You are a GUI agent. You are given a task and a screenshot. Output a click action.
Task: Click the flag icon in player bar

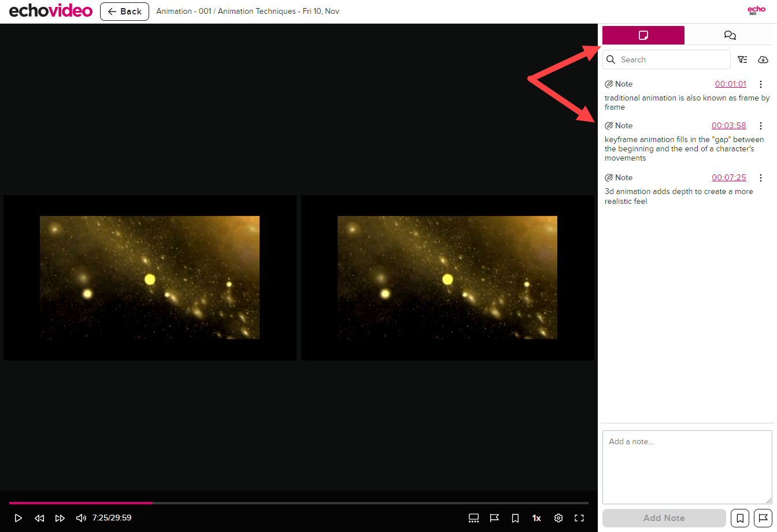click(494, 518)
